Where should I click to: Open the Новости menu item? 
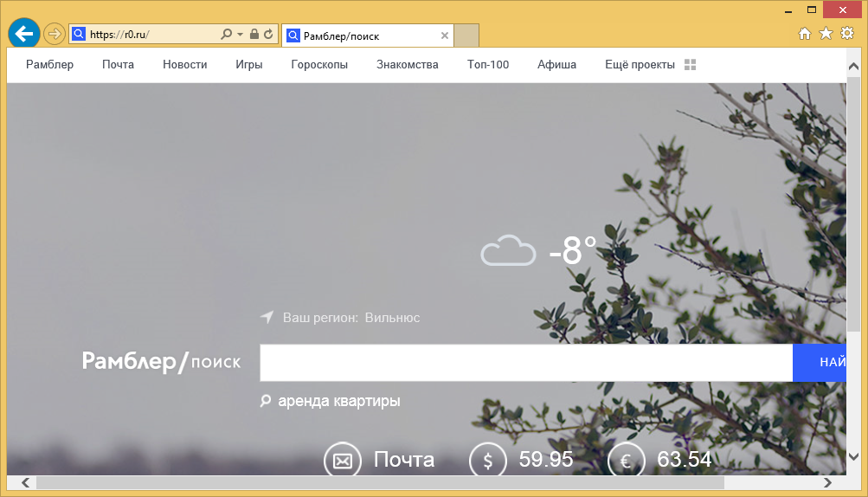[184, 65]
